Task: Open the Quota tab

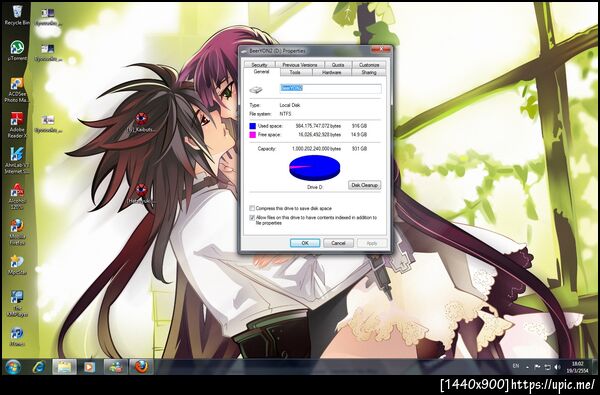Action: [x=338, y=65]
